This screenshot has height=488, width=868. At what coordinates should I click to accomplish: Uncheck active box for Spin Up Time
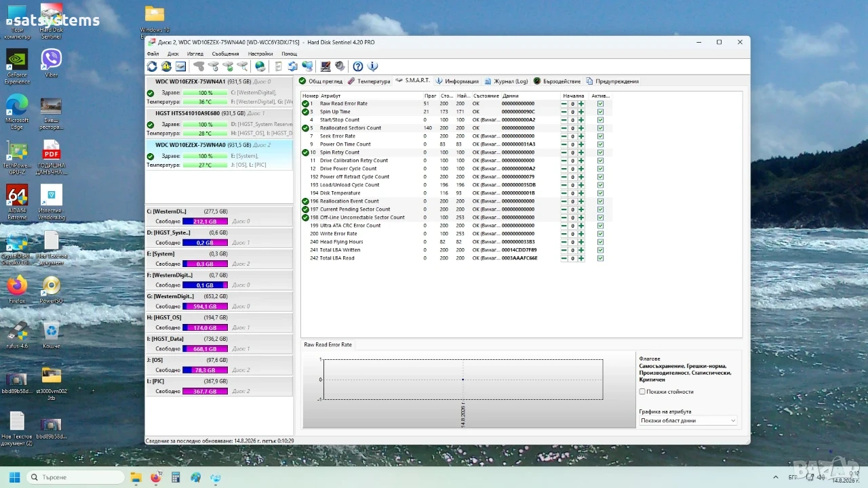(x=600, y=112)
